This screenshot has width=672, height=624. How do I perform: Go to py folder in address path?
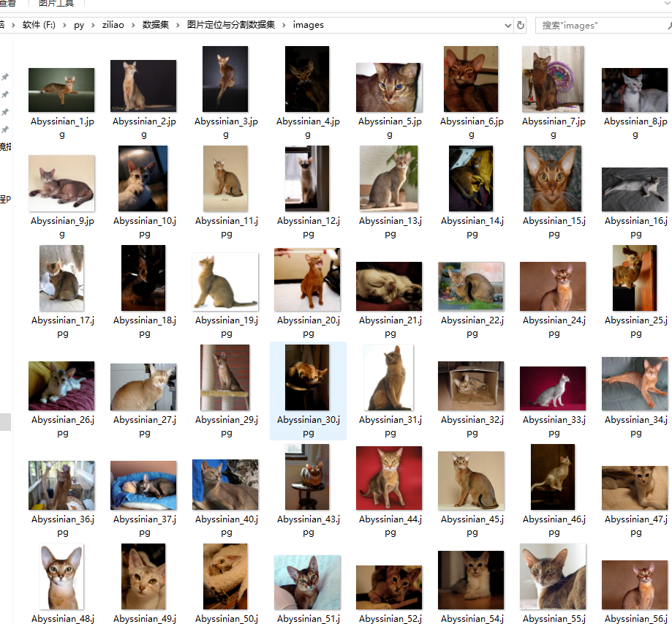[x=79, y=25]
